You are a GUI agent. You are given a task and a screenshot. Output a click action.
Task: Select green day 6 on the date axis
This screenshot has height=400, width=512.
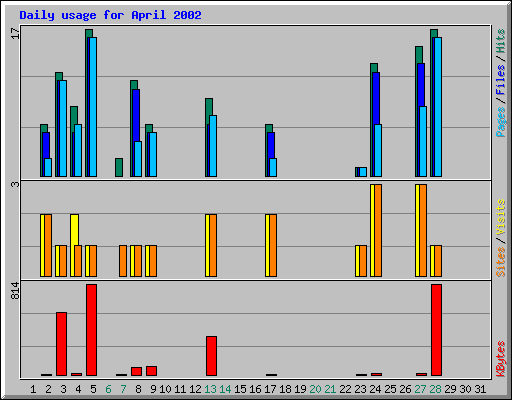pyautogui.click(x=108, y=389)
